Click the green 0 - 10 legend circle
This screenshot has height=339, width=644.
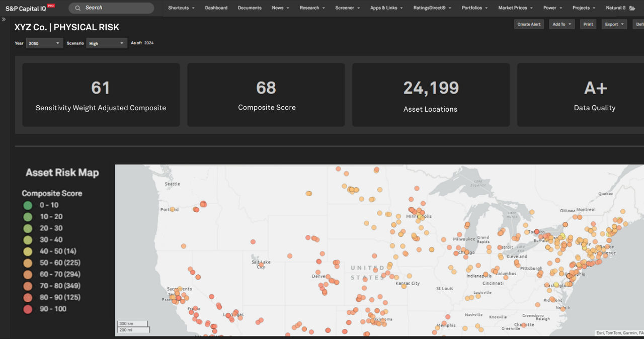pyautogui.click(x=28, y=205)
